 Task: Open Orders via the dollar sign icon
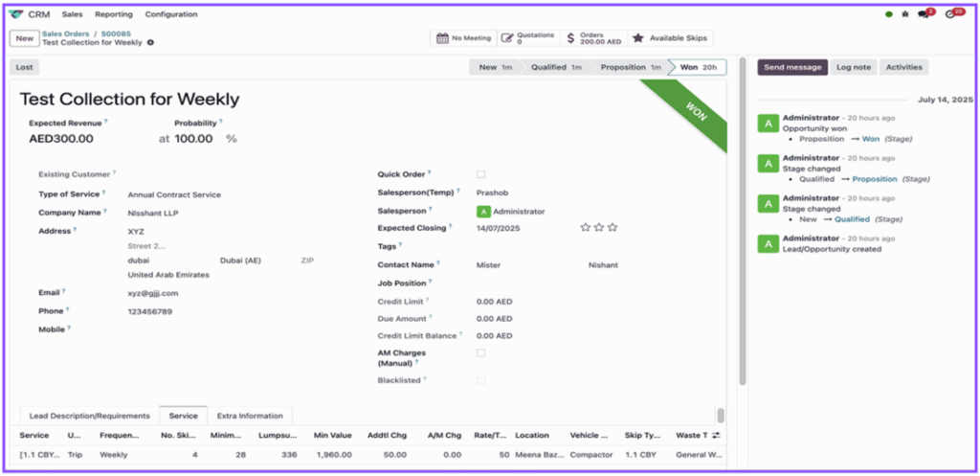(x=571, y=38)
